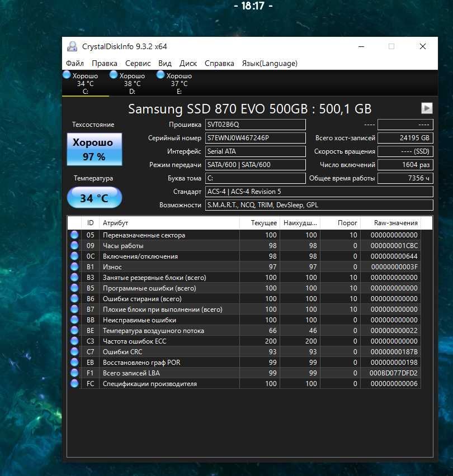Click the Температура воздушного потока attribute text
Image resolution: width=453 pixels, height=476 pixels.
pos(153,331)
